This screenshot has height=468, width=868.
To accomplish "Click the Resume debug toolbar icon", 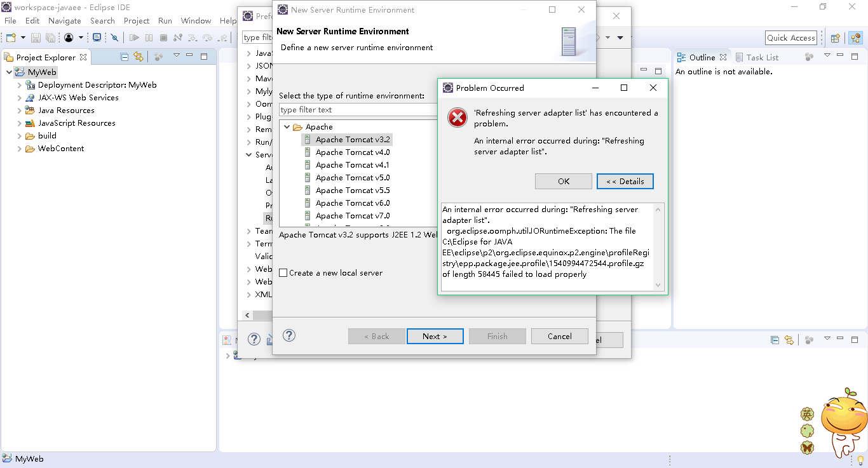I will (134, 38).
